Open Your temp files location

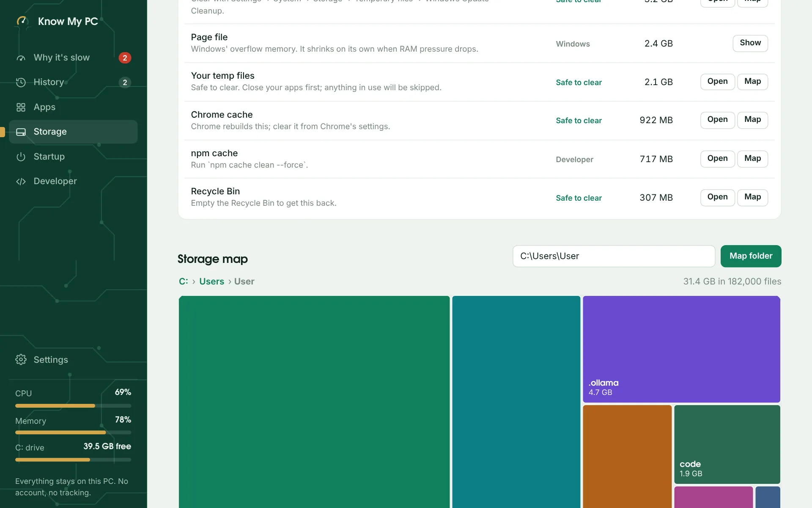pyautogui.click(x=718, y=82)
